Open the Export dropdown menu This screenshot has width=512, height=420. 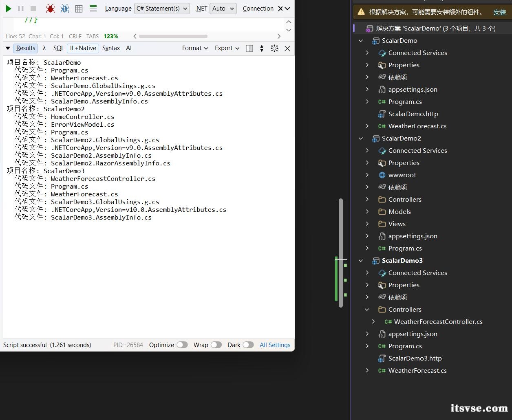click(227, 48)
